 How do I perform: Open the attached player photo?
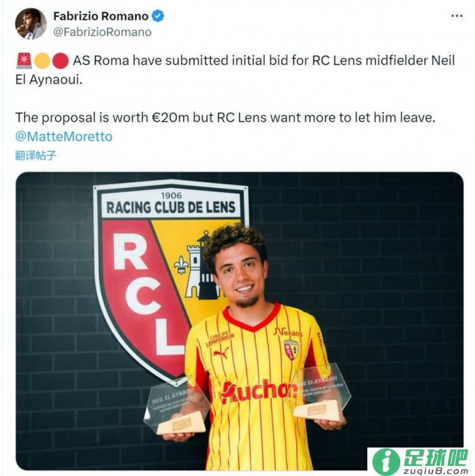[x=239, y=321]
